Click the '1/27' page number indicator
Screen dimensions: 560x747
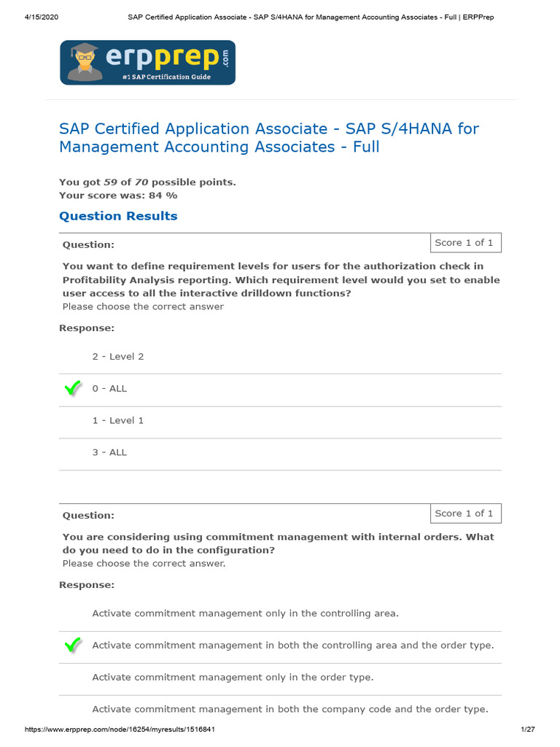click(529, 729)
